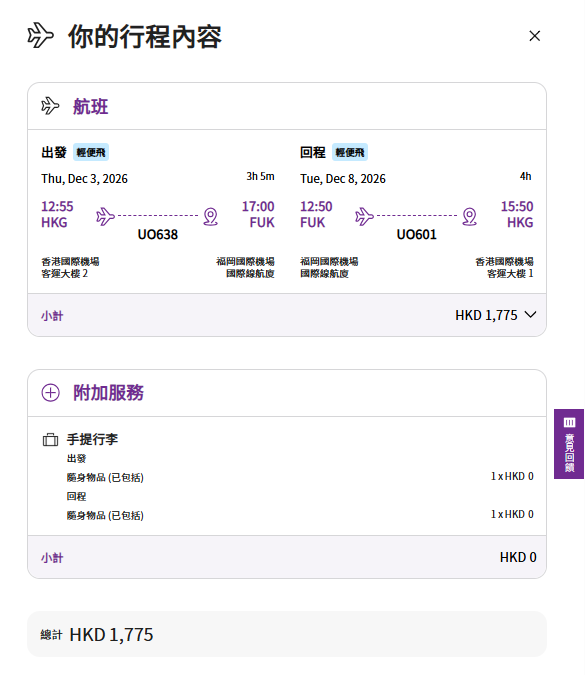Click the destination pin icon for UO601
Viewport: 585px width, 675px height.
470,217
